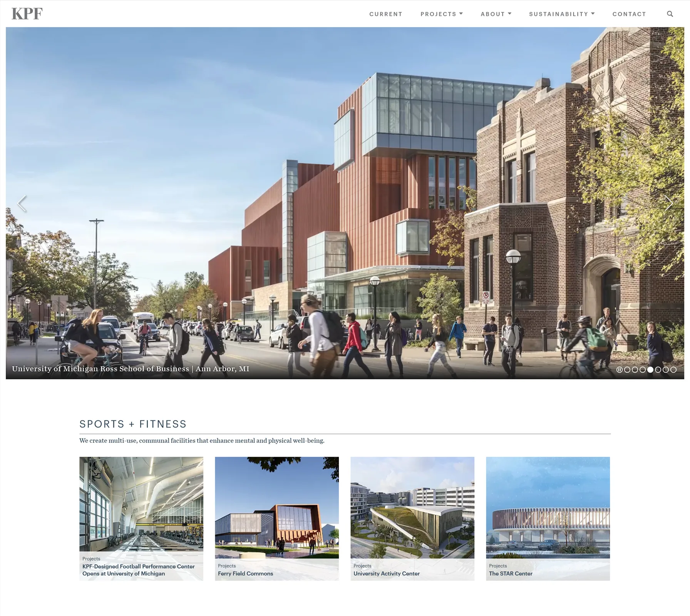Click the Sports + Fitness section heading
Screen dimensions: 690x616
(133, 424)
